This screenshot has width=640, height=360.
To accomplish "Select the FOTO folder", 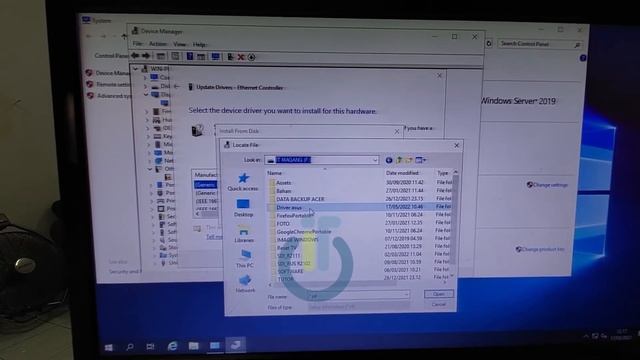I will coord(283,224).
